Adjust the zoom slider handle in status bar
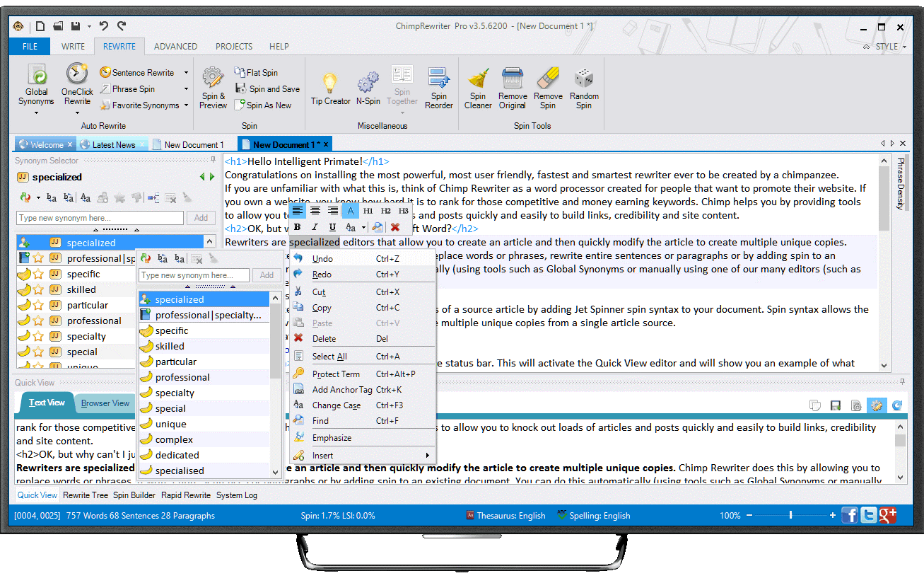 [x=790, y=515]
